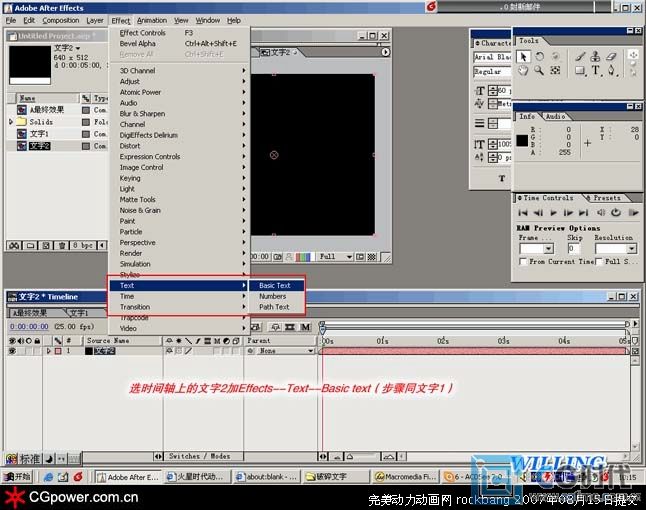The image size is (646, 510).
Task: Click the Faux Bold T button in Character panel
Action: [x=502, y=178]
